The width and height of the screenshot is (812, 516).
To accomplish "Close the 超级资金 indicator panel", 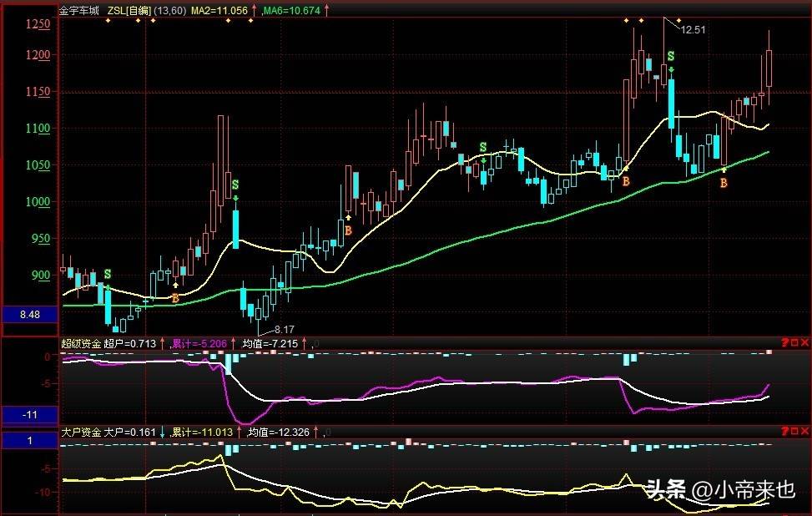I will [804, 342].
